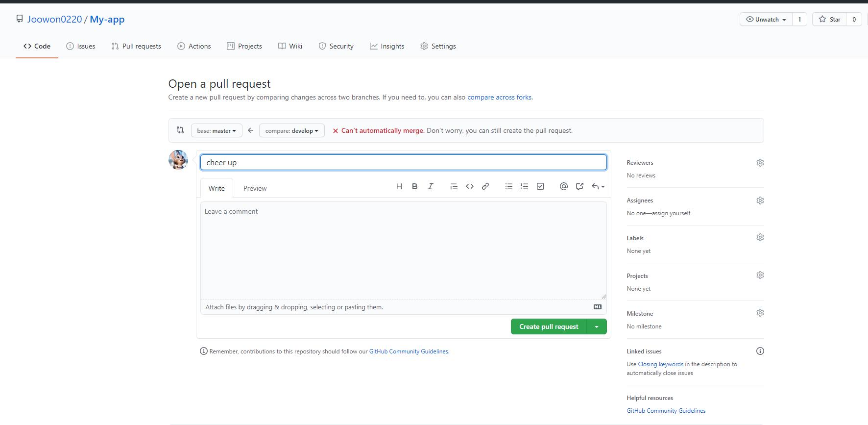View the Insights tab
The width and height of the screenshot is (868, 425).
click(x=387, y=46)
